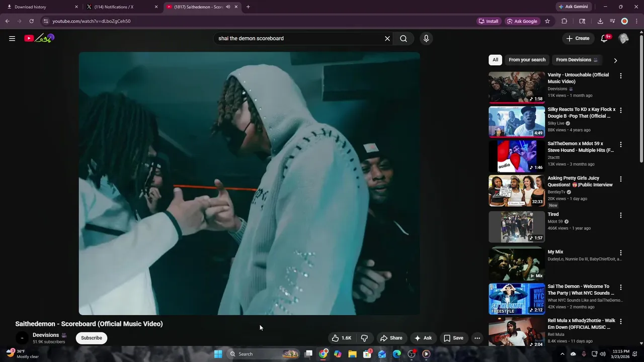The height and width of the screenshot is (362, 644).
Task: Open more options for Multiple Hits video
Action: tap(620, 144)
